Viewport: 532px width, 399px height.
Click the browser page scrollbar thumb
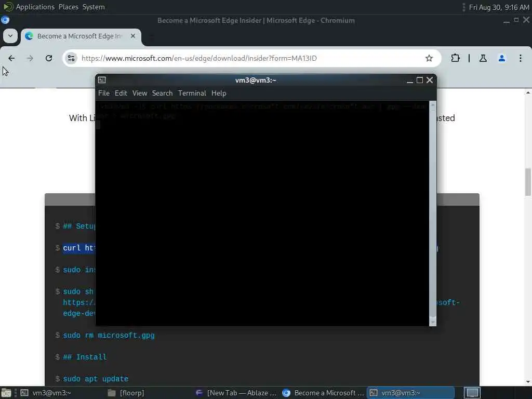(x=528, y=182)
